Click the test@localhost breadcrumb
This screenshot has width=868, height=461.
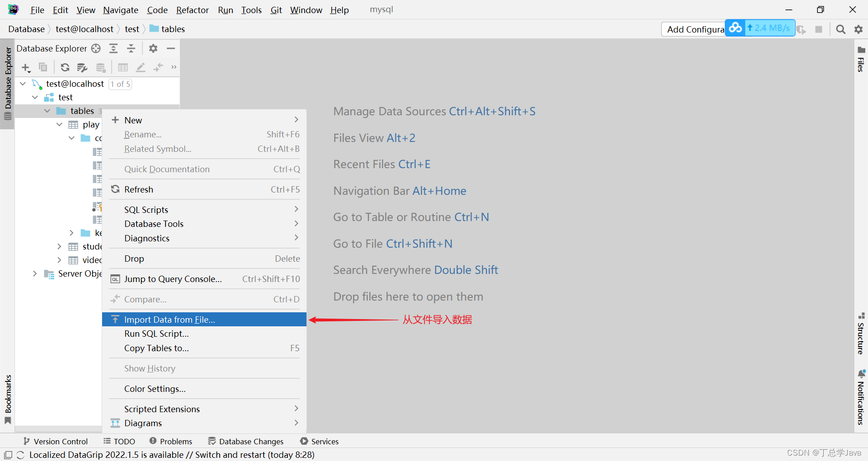(x=85, y=29)
